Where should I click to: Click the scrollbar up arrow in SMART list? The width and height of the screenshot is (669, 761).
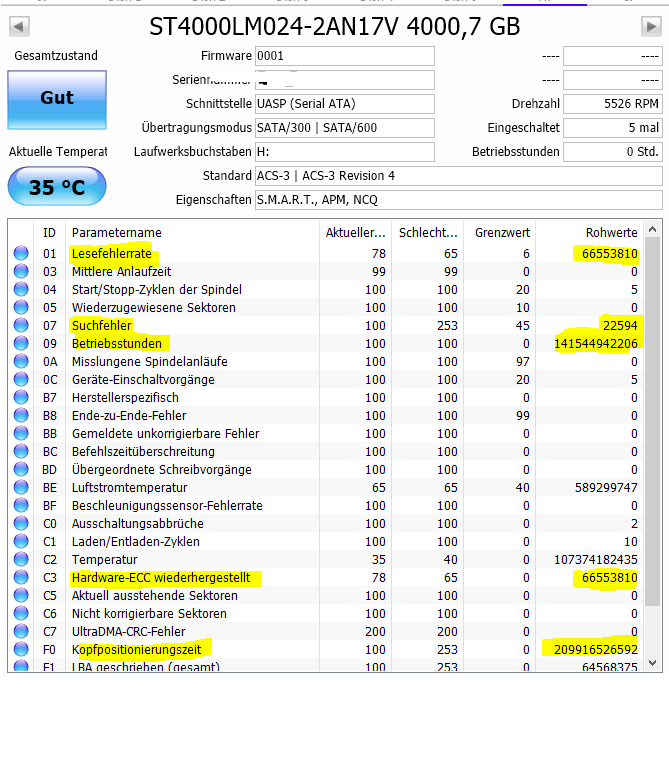click(x=652, y=229)
